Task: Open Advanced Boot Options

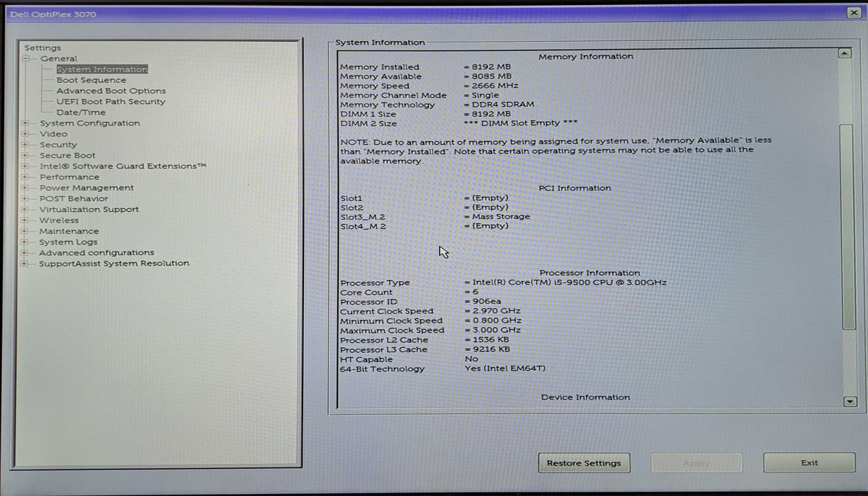Action: tap(111, 91)
